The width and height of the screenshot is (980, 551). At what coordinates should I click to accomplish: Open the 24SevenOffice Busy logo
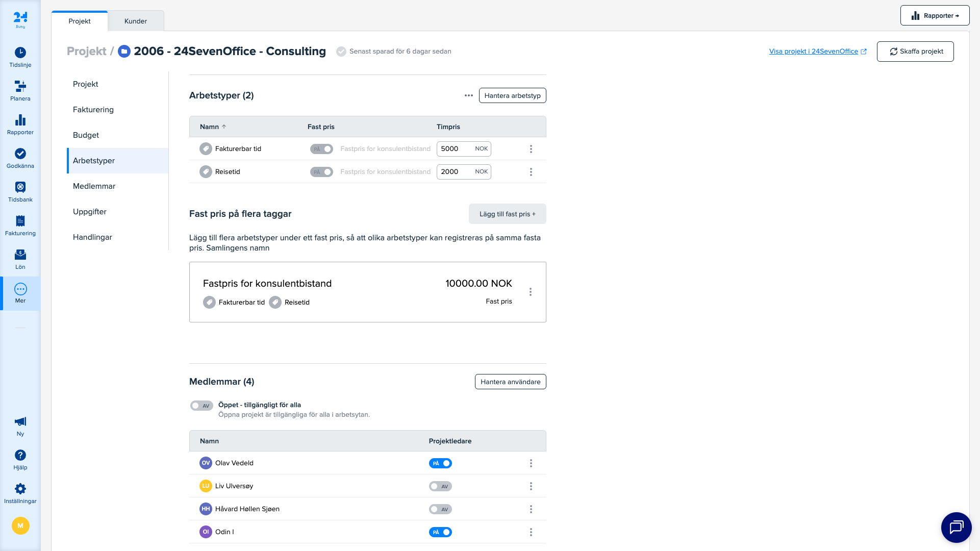point(20,19)
